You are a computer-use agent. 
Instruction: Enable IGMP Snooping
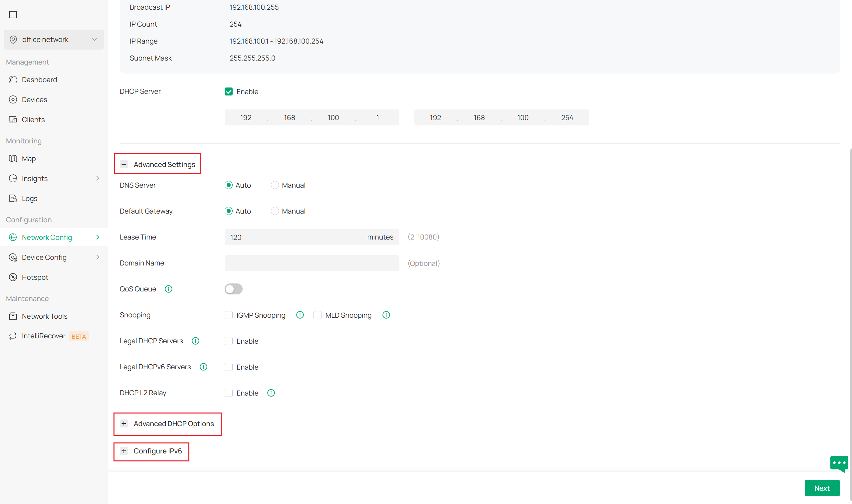[x=229, y=315]
